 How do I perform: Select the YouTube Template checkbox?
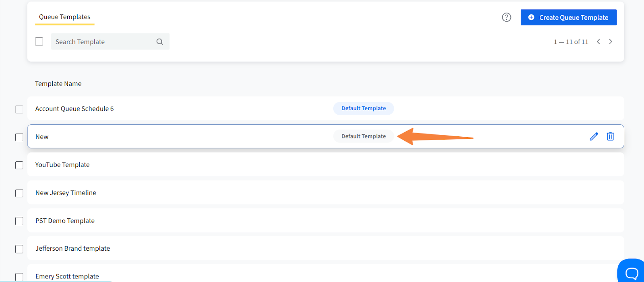[x=19, y=165]
